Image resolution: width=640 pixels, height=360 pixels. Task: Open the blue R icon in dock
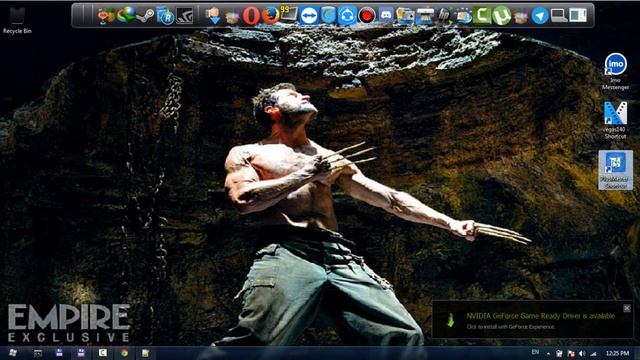coord(165,16)
